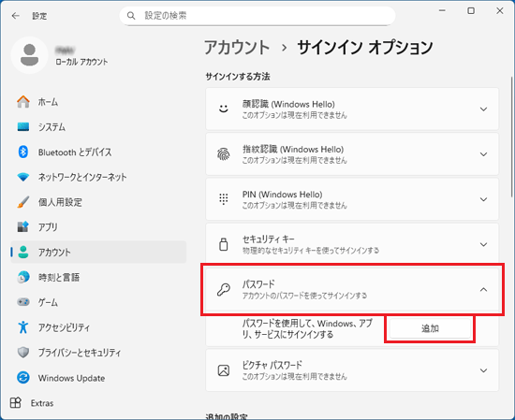Click the PIN keypad dots icon

(x=224, y=199)
